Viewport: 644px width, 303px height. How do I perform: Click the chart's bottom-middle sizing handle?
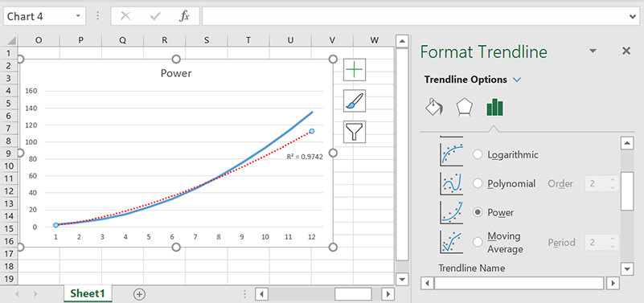(176, 247)
